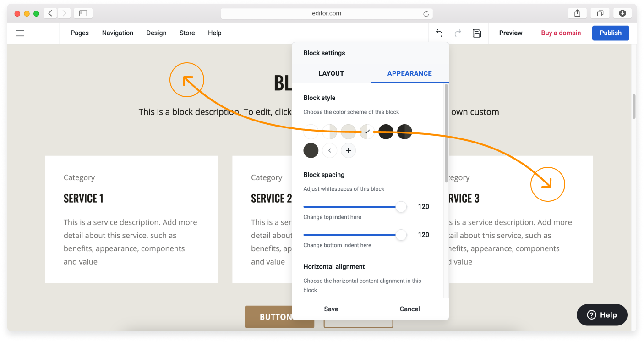
Task: Open the Help menu in toolbar
Action: pyautogui.click(x=215, y=33)
